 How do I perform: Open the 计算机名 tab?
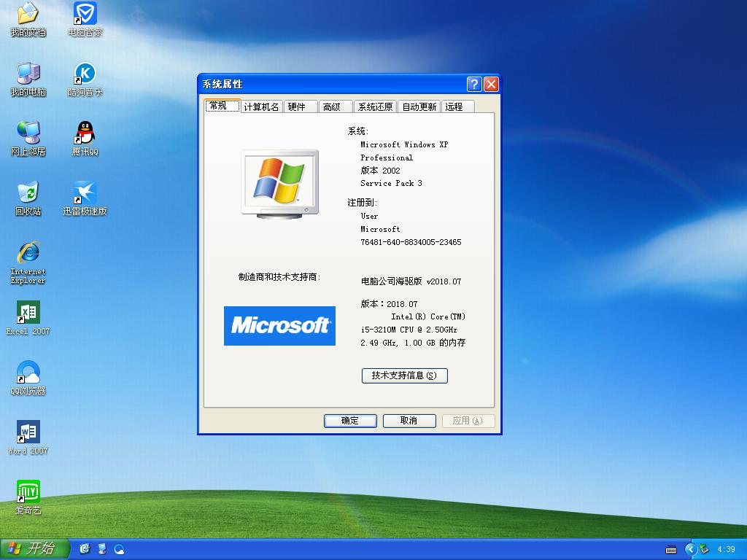261,106
